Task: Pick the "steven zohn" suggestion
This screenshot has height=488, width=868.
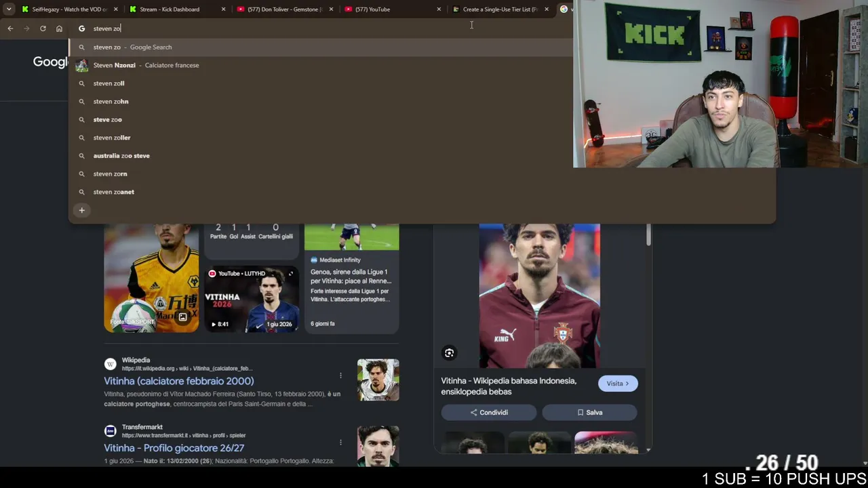Action: [x=320, y=102]
